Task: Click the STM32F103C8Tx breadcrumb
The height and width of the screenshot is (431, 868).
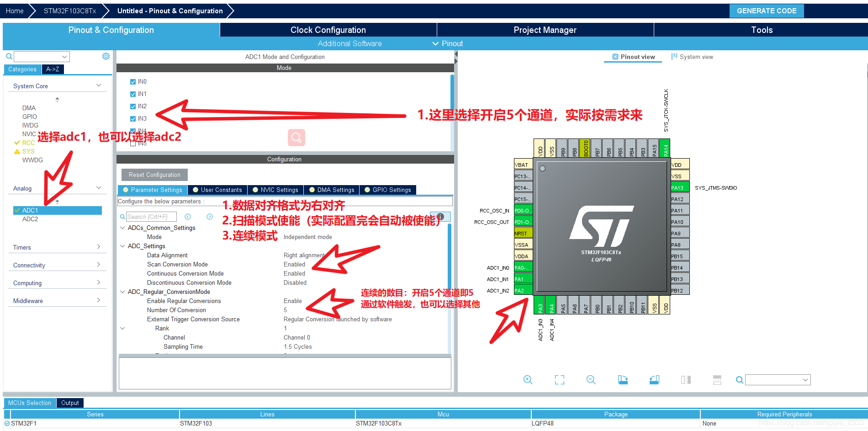Action: coord(70,11)
